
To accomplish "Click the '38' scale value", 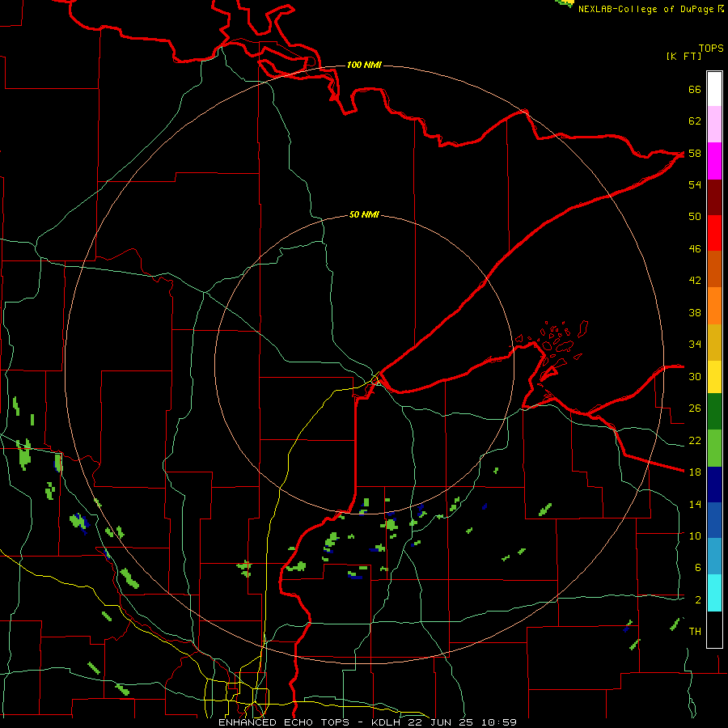I will (695, 312).
